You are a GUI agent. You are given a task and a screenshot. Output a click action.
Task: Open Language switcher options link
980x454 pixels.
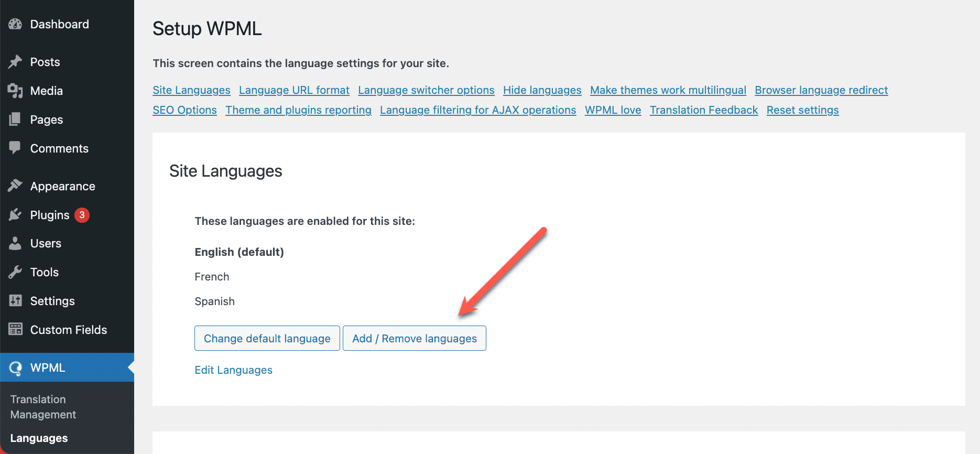[x=426, y=90]
